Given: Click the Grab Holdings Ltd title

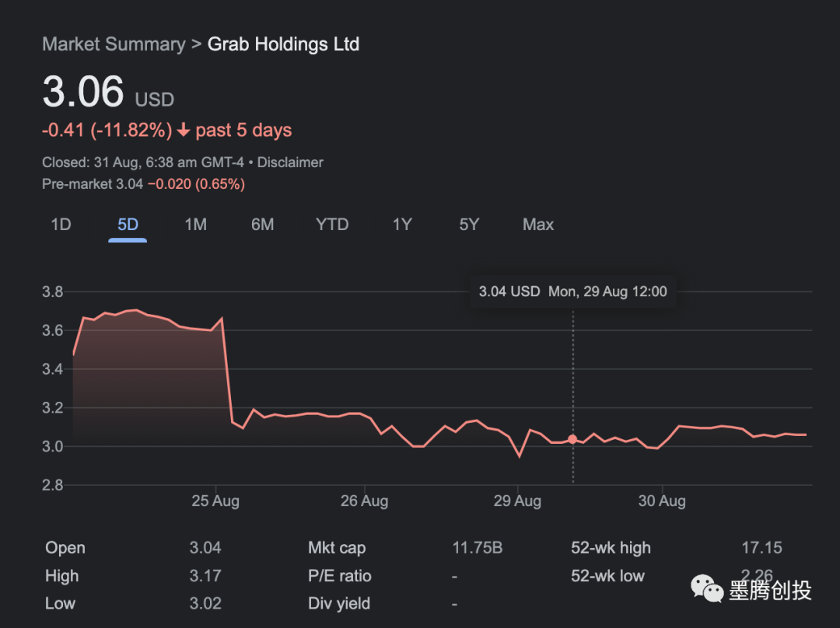Looking at the screenshot, I should (x=283, y=44).
